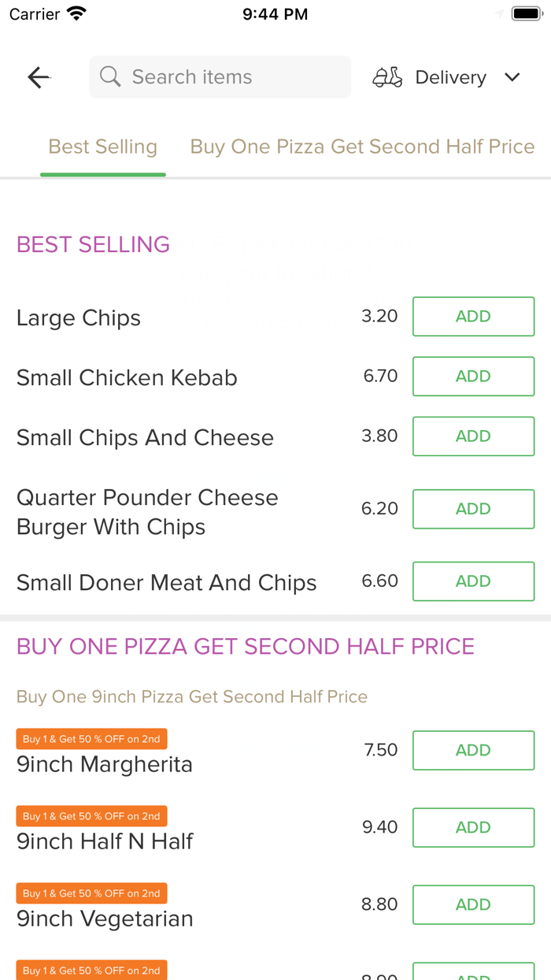Click the orange promo badge on 9inch Margherita

tap(91, 738)
